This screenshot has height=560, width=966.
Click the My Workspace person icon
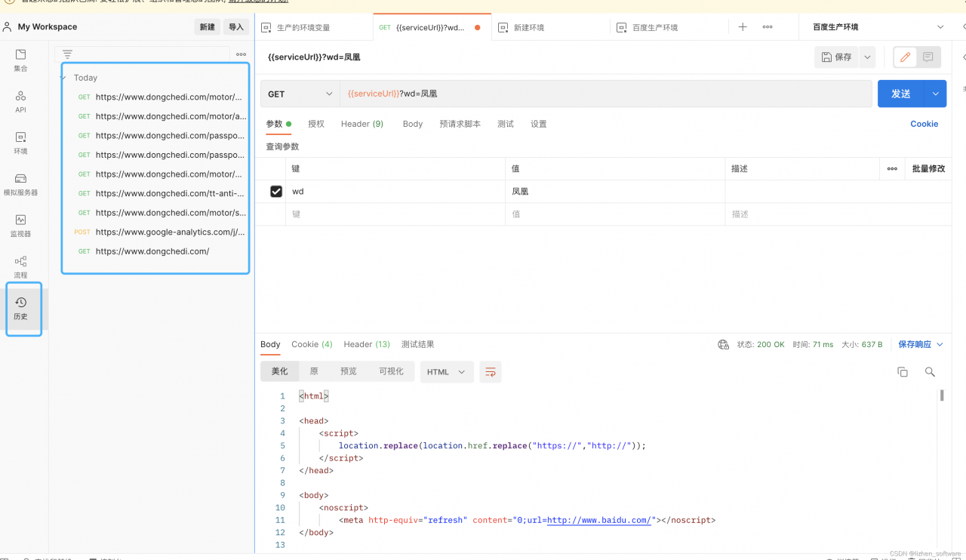(x=8, y=26)
